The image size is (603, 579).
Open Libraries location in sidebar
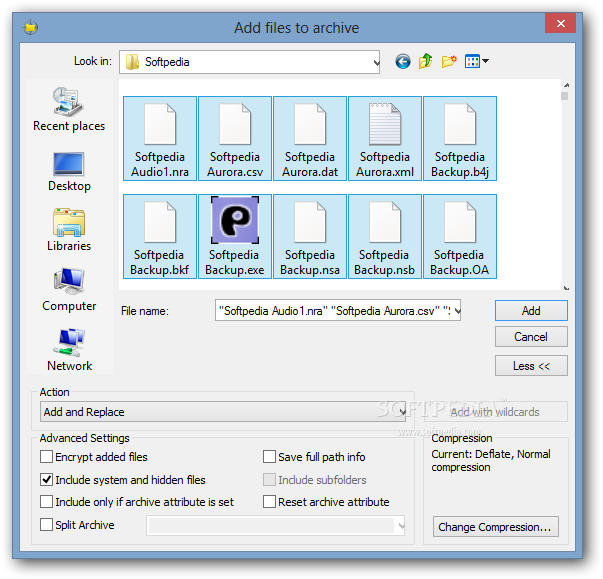click(x=69, y=230)
